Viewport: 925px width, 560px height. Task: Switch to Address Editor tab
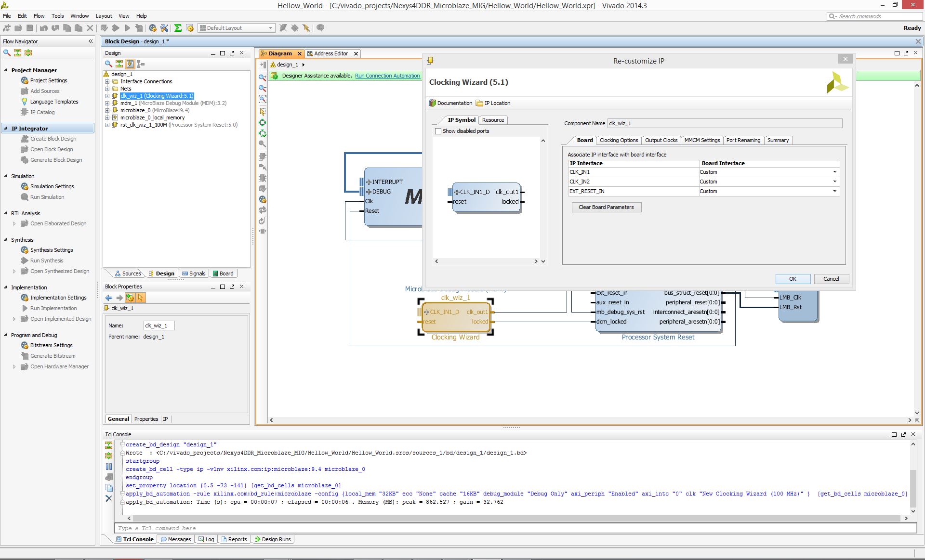tap(331, 53)
